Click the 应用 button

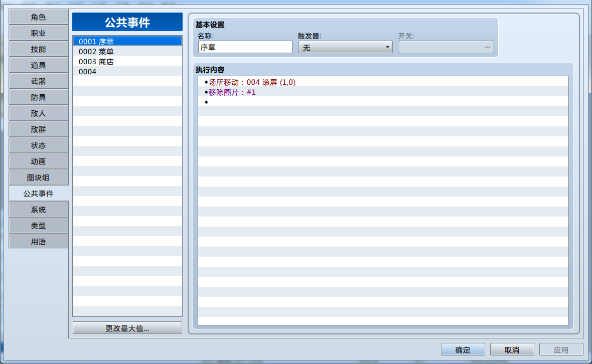561,349
